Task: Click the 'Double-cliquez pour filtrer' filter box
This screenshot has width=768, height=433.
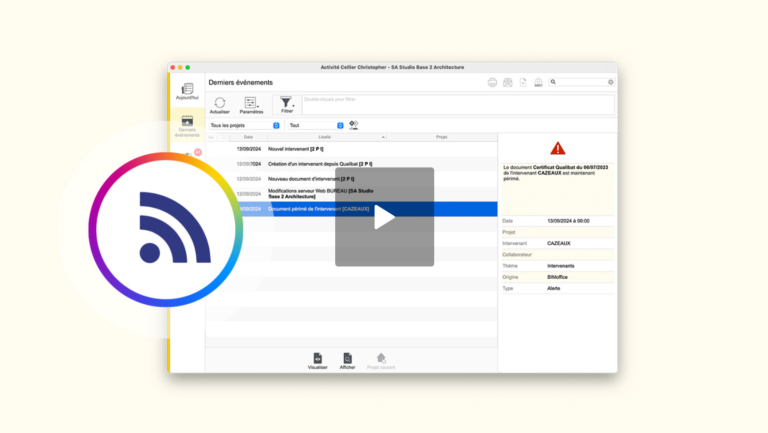Action: pos(458,105)
